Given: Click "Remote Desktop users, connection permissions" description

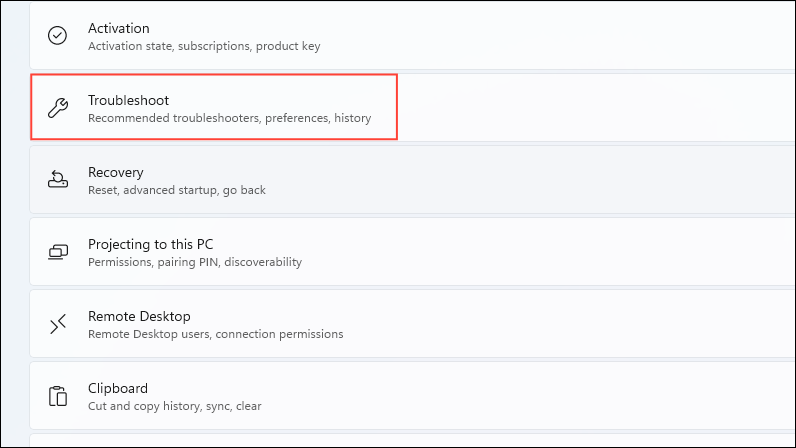Looking at the screenshot, I should click(215, 334).
